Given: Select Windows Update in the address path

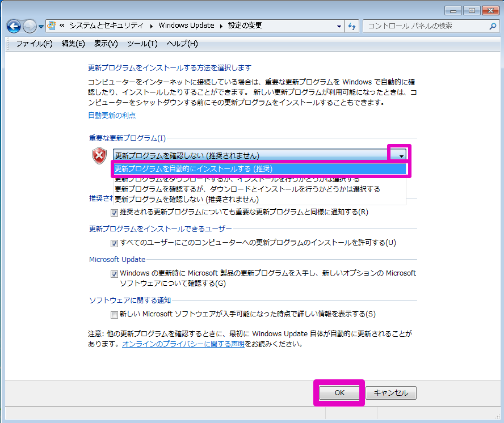Looking at the screenshot, I should coord(186,26).
